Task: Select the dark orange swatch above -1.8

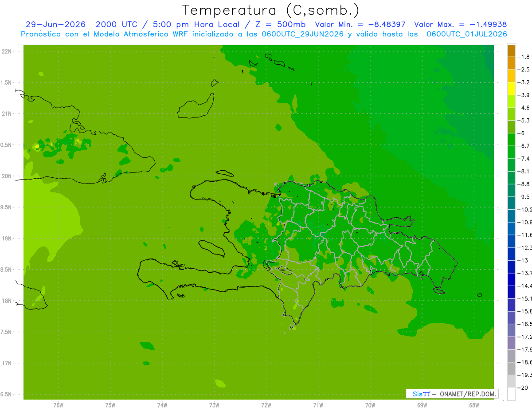Action: click(511, 51)
